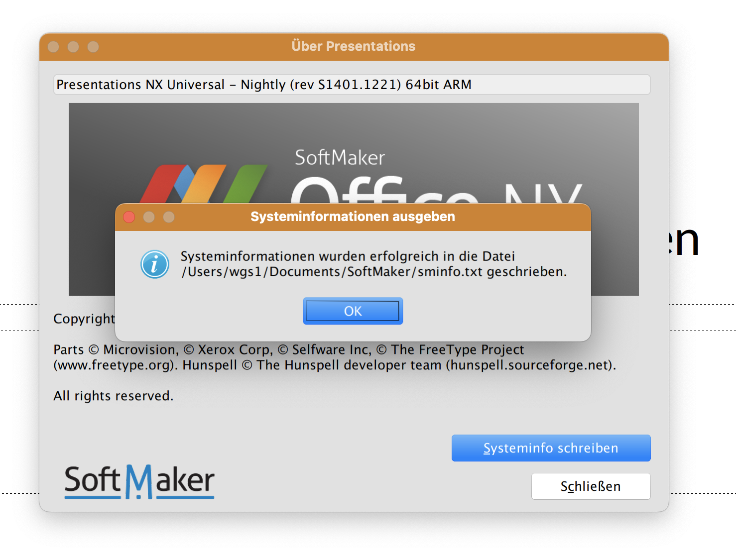The height and width of the screenshot is (560, 736).
Task: Close the about dialog via Schließen
Action: [x=591, y=486]
